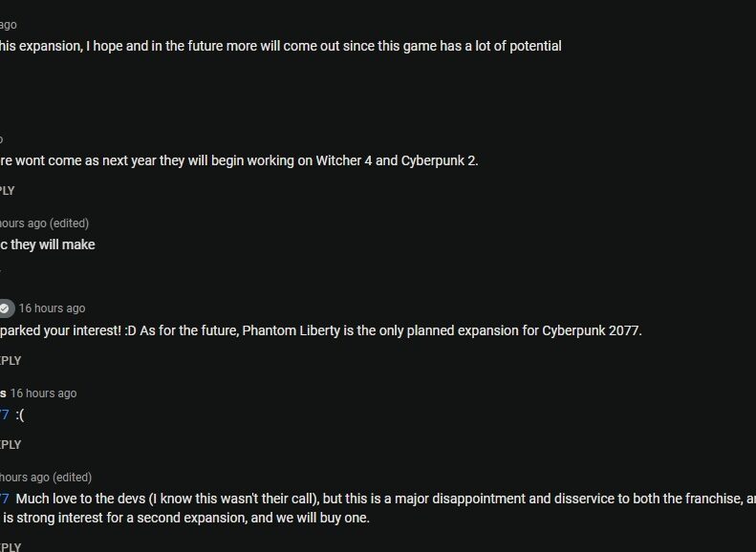
Task: Click the "major disappointment" comment text
Action: point(382,499)
